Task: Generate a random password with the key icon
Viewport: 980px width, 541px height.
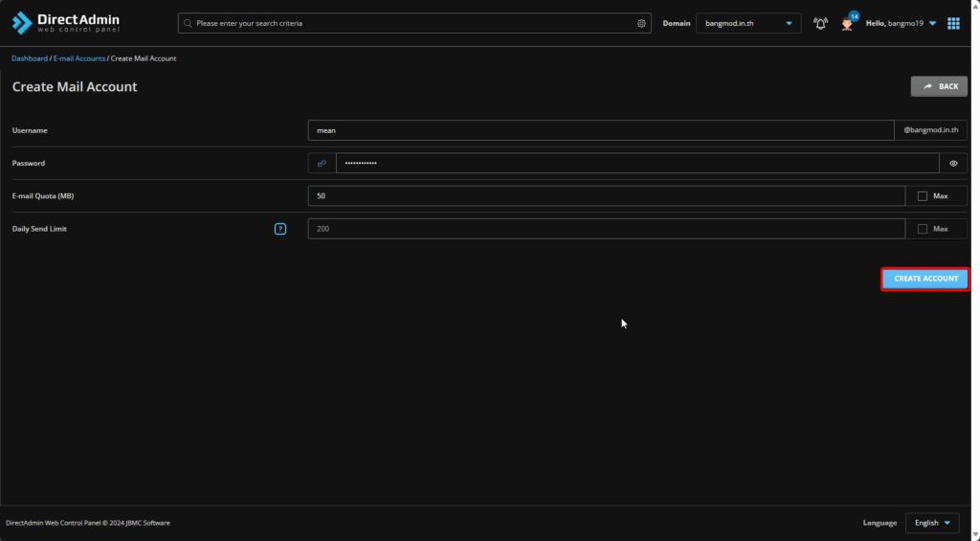Action: (x=322, y=164)
